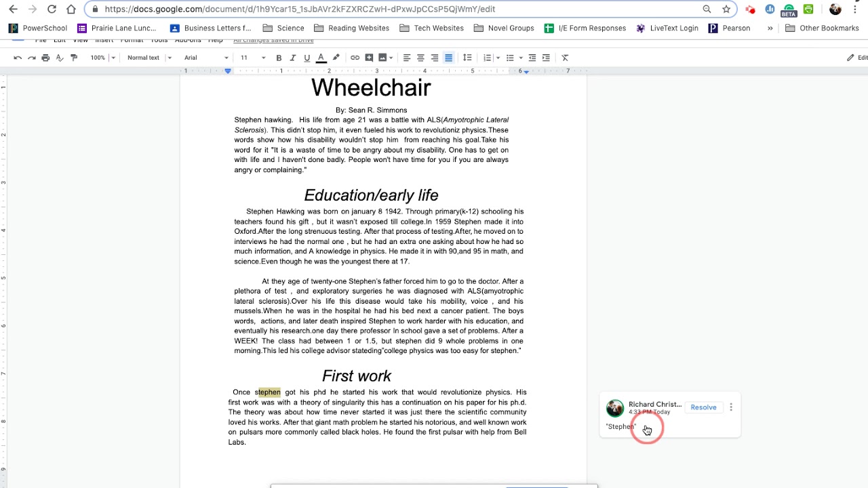Open the Normal text style dropdown

[x=149, y=58]
